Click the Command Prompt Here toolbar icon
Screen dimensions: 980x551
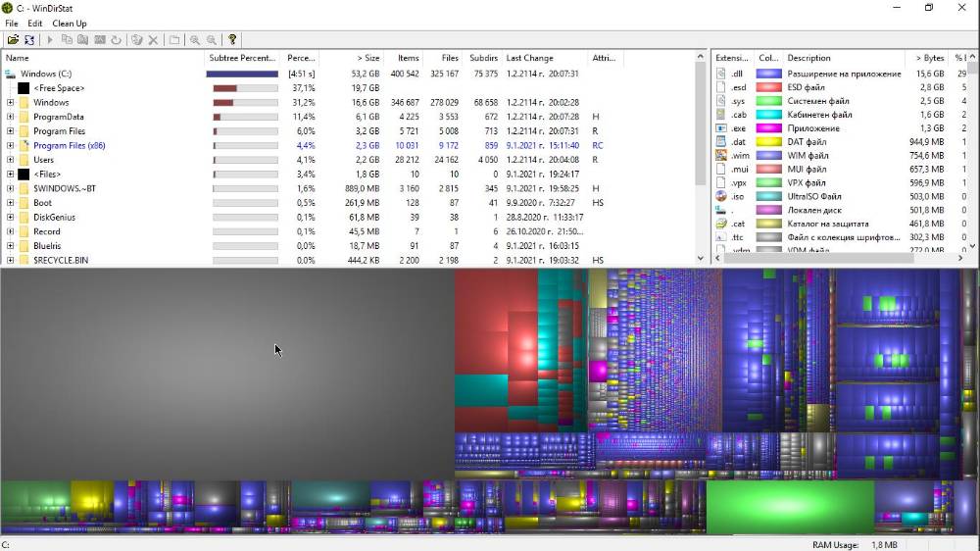point(100,40)
